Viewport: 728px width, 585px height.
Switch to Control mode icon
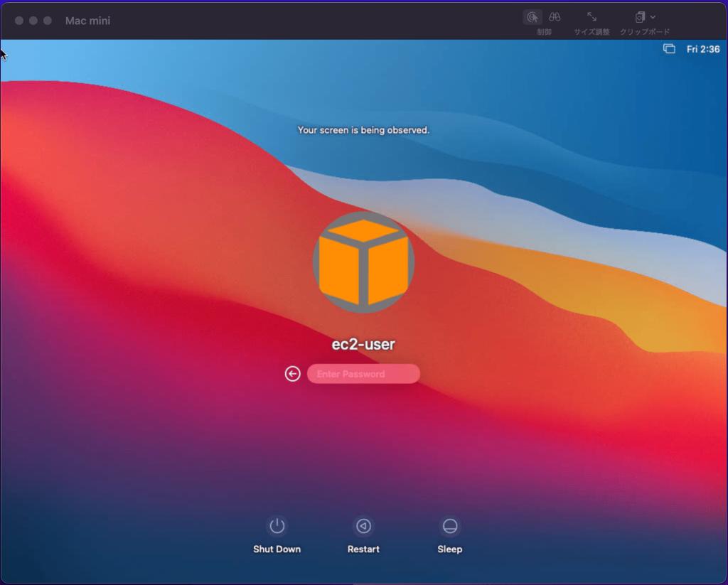(x=532, y=17)
